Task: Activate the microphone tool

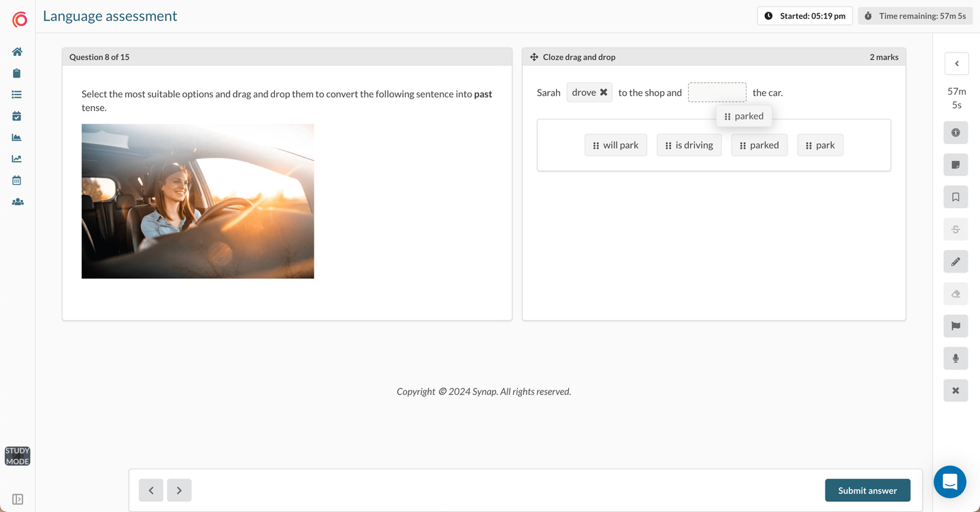Action: tap(955, 358)
